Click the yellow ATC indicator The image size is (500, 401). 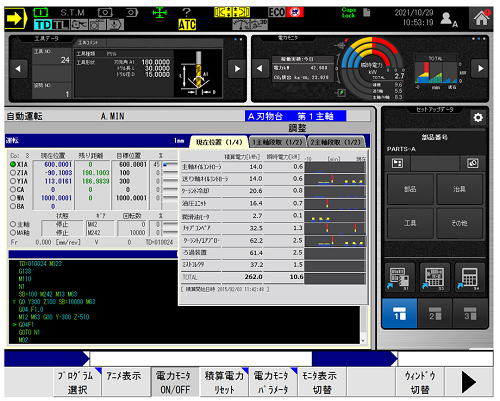(187, 24)
